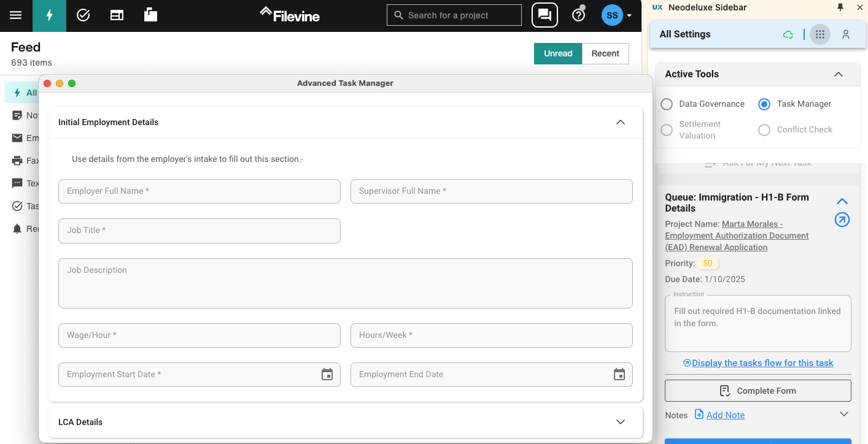Open the Employment End Date calendar picker

[x=619, y=374]
